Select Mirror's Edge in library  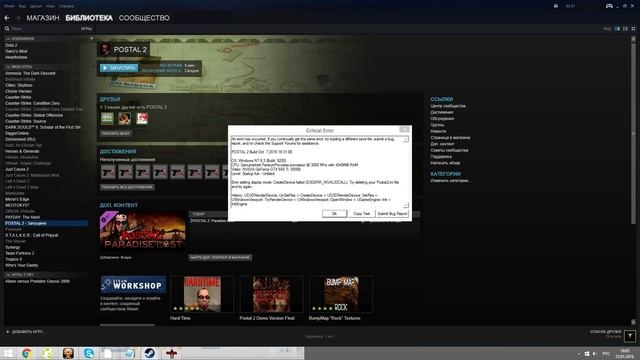(17, 199)
